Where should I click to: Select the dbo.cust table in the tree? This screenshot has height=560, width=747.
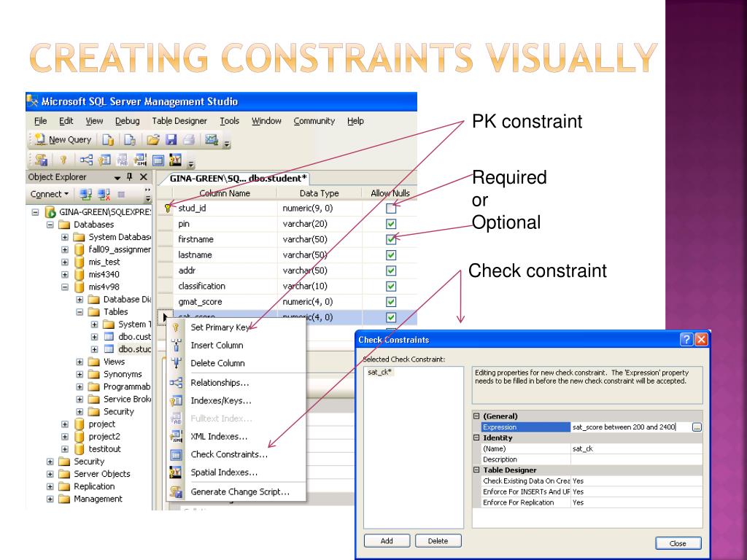(x=134, y=337)
